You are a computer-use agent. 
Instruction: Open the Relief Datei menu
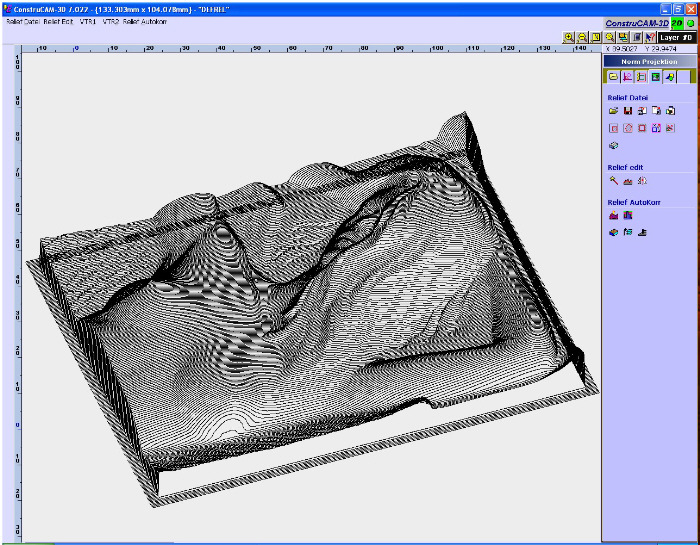[x=23, y=21]
